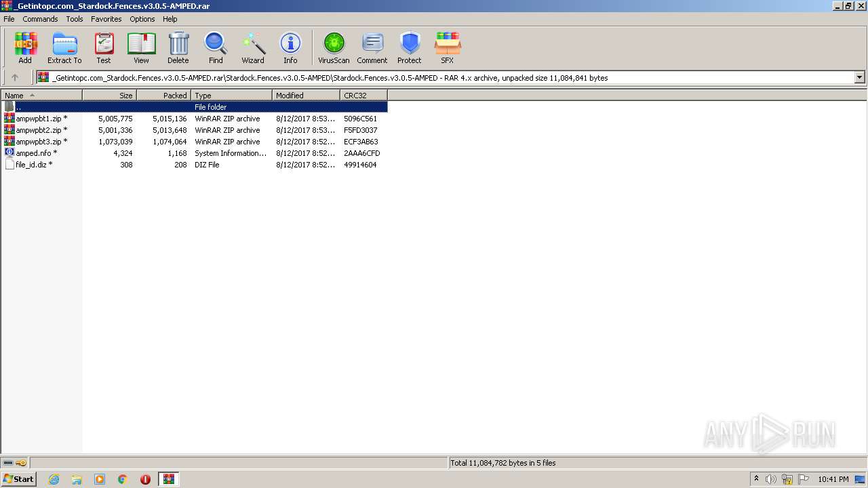This screenshot has width=868, height=488.
Task: Open the Find search tool
Action: (216, 47)
